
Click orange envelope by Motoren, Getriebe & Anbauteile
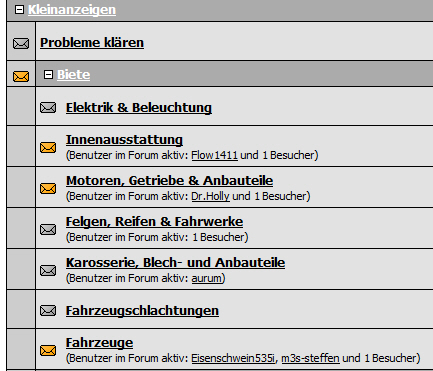pos(48,188)
